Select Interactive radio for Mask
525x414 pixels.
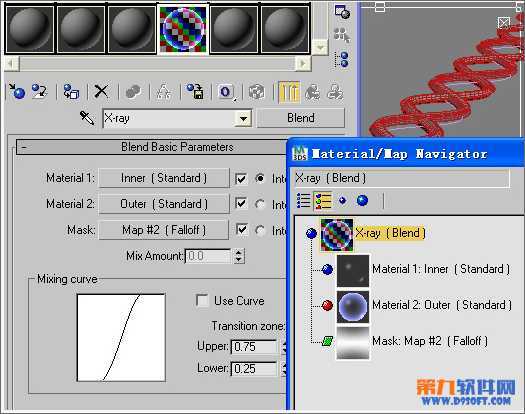[x=260, y=230]
